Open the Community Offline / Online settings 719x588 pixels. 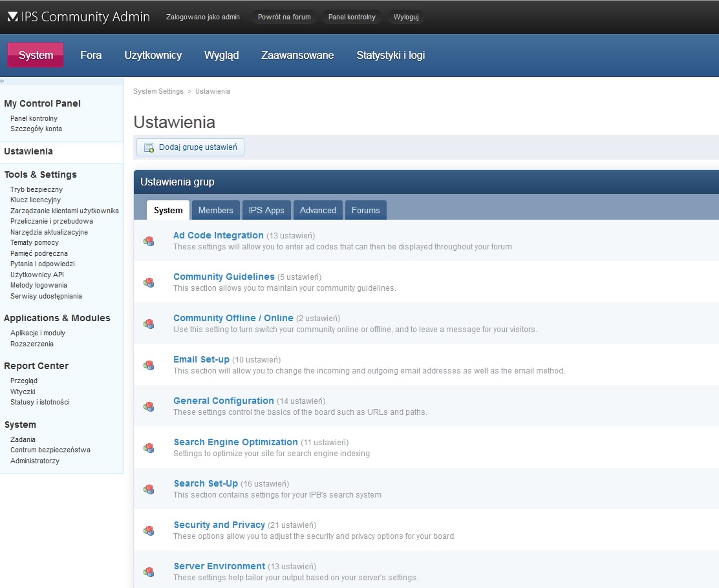233,318
